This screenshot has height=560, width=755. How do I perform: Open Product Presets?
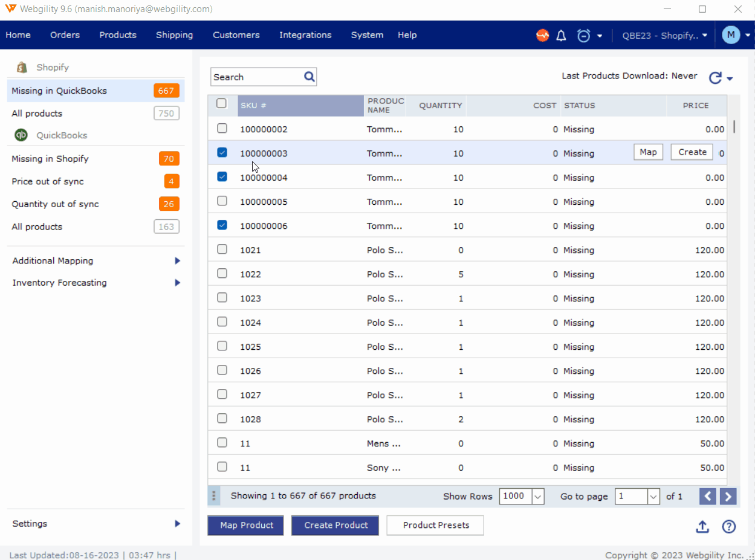click(x=436, y=526)
